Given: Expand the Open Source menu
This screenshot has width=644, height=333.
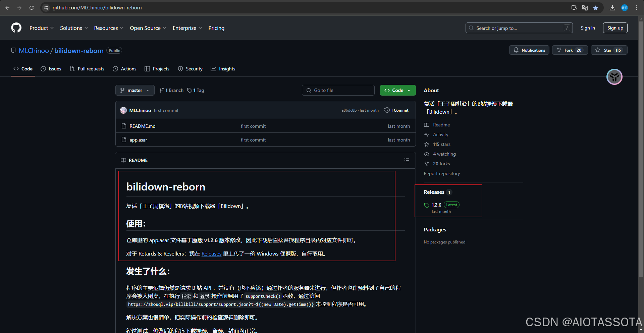Looking at the screenshot, I should click(x=148, y=28).
